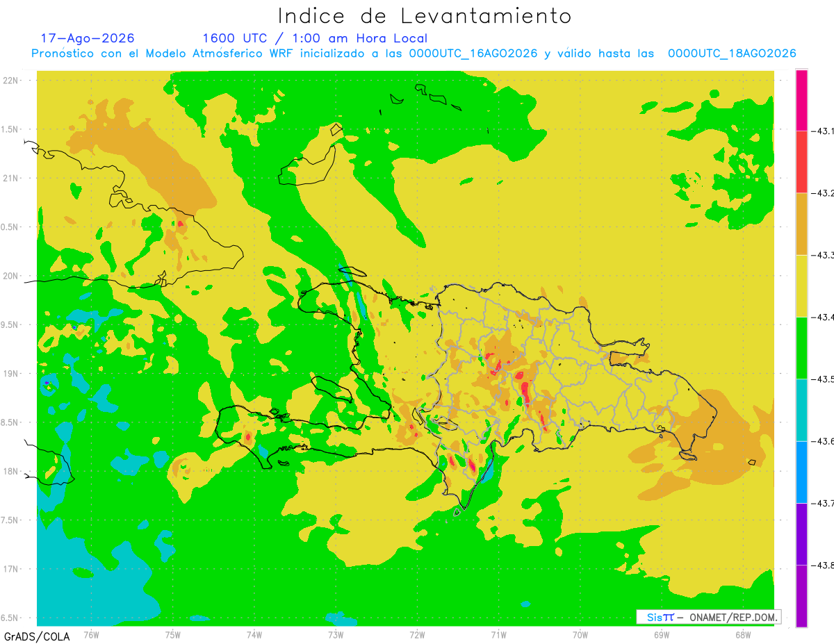Click the legend value "-43.4"
The image size is (834, 644).
pos(823,317)
